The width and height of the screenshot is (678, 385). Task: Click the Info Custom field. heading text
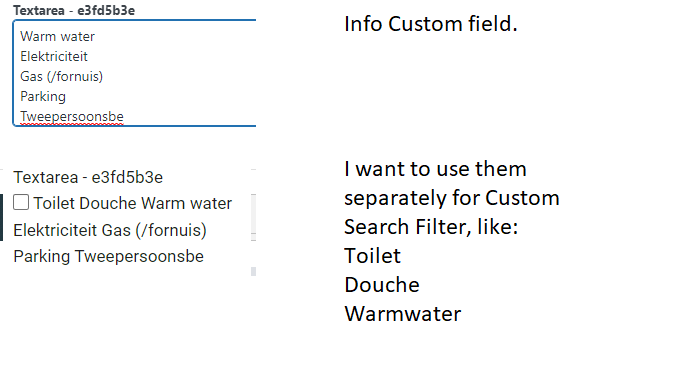(x=431, y=24)
